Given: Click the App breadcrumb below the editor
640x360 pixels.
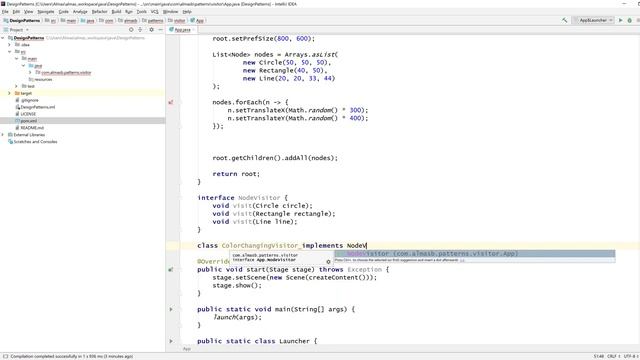Looking at the screenshot, I should click(x=187, y=349).
